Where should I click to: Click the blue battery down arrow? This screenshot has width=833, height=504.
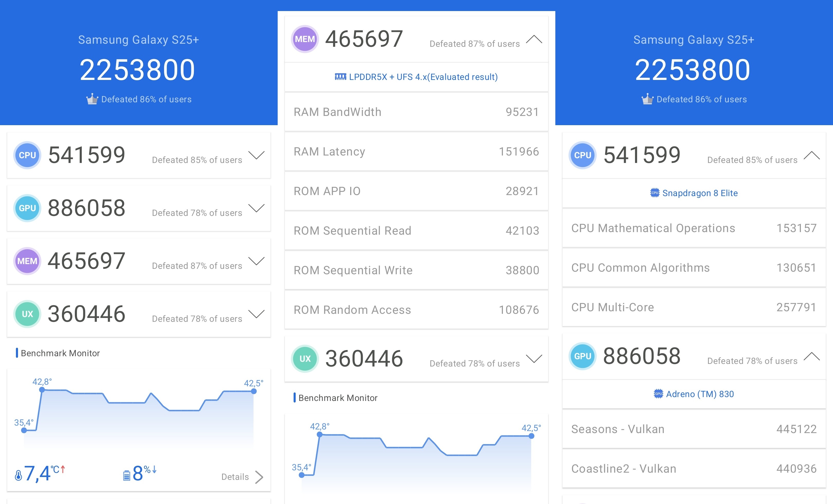(154, 469)
